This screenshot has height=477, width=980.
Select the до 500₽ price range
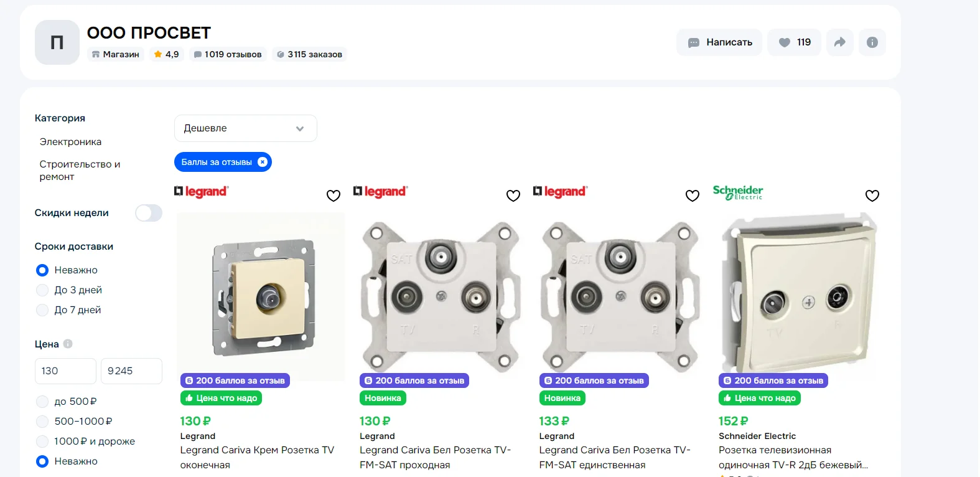42,402
